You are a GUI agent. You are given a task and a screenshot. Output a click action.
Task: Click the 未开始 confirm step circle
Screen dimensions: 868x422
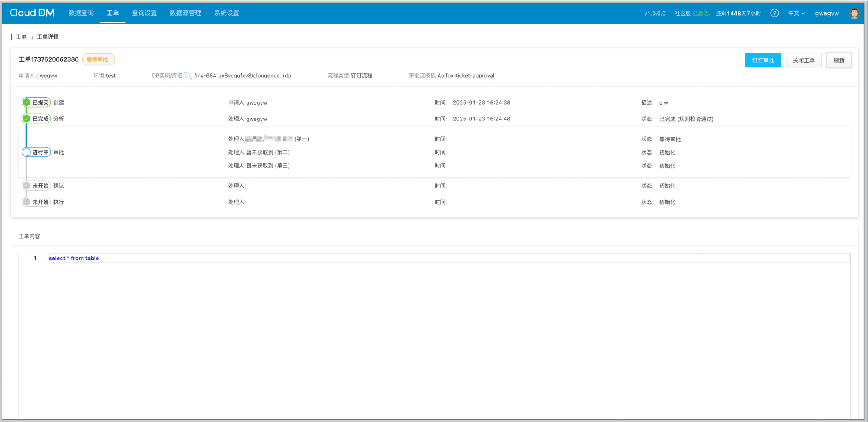[27, 186]
